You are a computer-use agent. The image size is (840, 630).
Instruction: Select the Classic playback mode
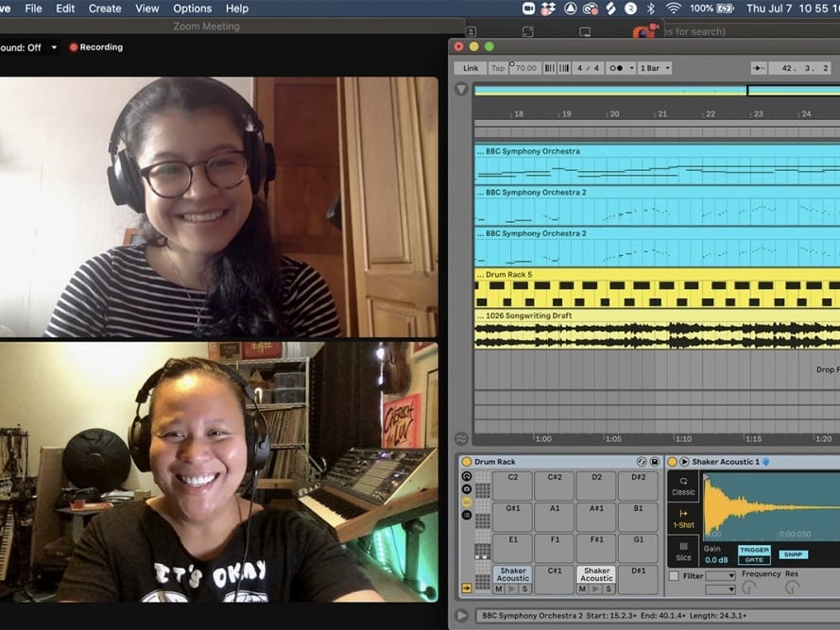pyautogui.click(x=683, y=485)
